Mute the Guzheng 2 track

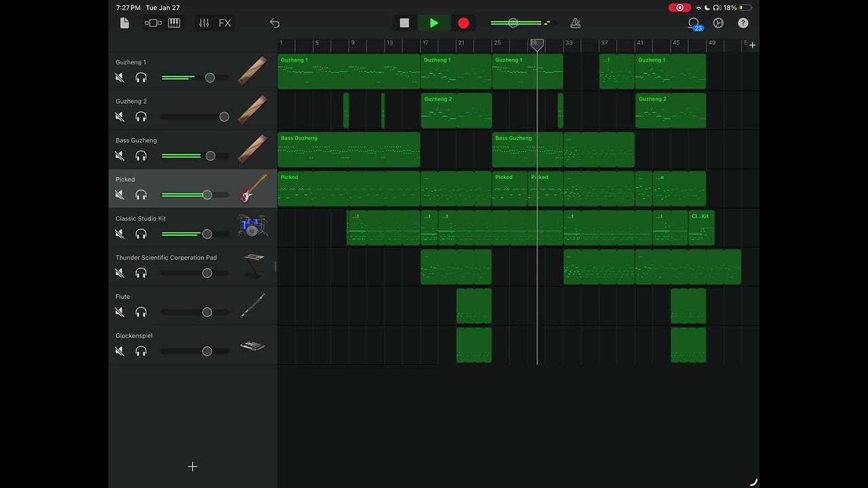(x=120, y=117)
